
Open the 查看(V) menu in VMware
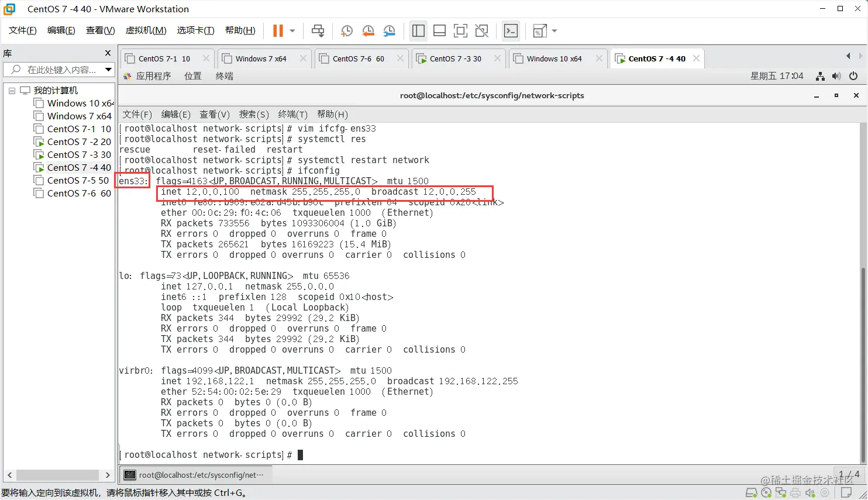(100, 30)
